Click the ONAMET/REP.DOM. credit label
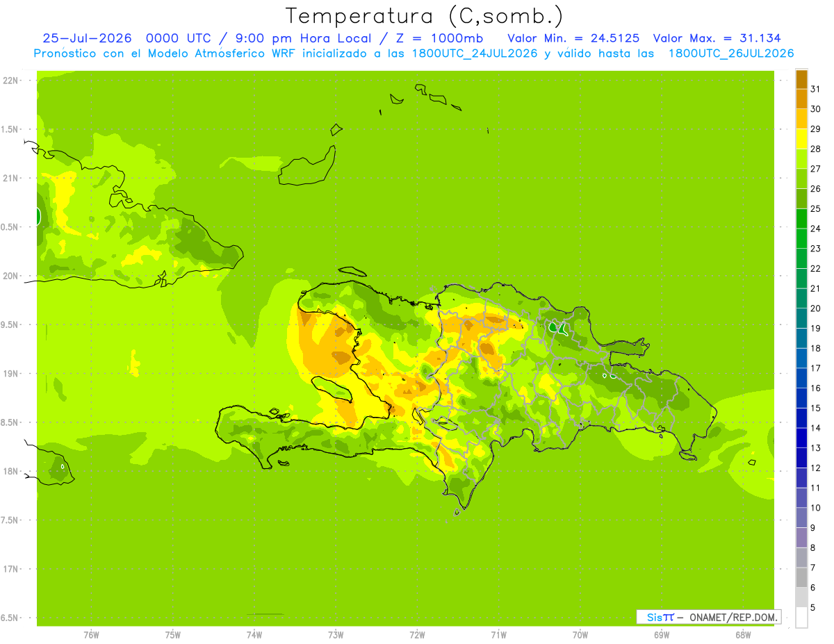Viewport: 834px width, 644px height. [x=733, y=617]
